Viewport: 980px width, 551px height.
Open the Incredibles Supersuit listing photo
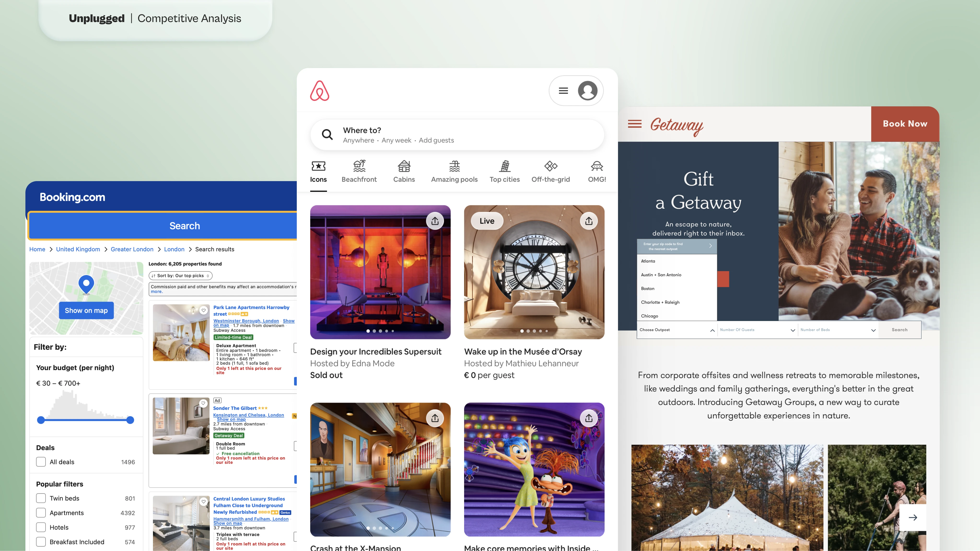tap(380, 272)
